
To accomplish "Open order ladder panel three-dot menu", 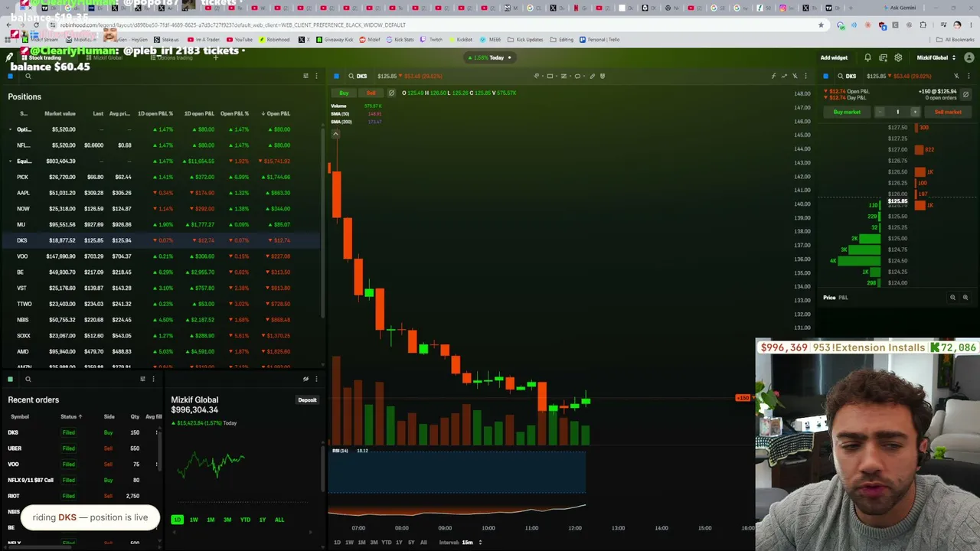I will click(x=967, y=76).
